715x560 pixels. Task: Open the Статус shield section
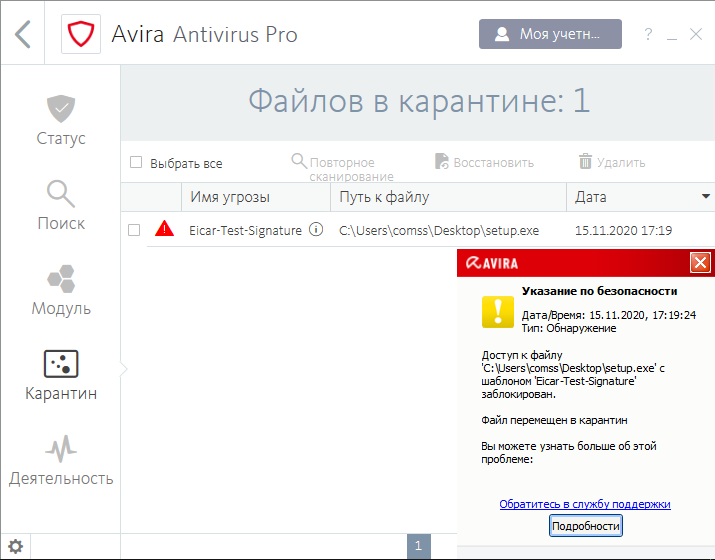click(x=61, y=120)
